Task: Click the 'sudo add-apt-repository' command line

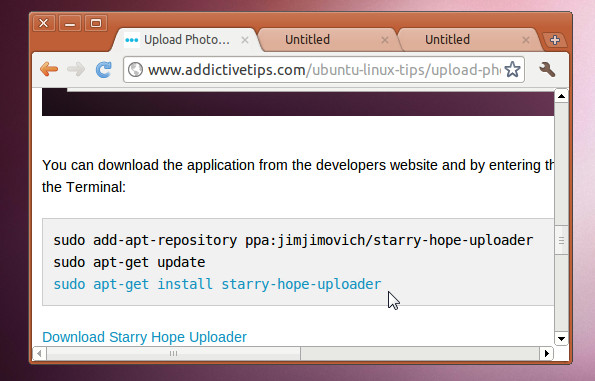Action: pos(293,240)
